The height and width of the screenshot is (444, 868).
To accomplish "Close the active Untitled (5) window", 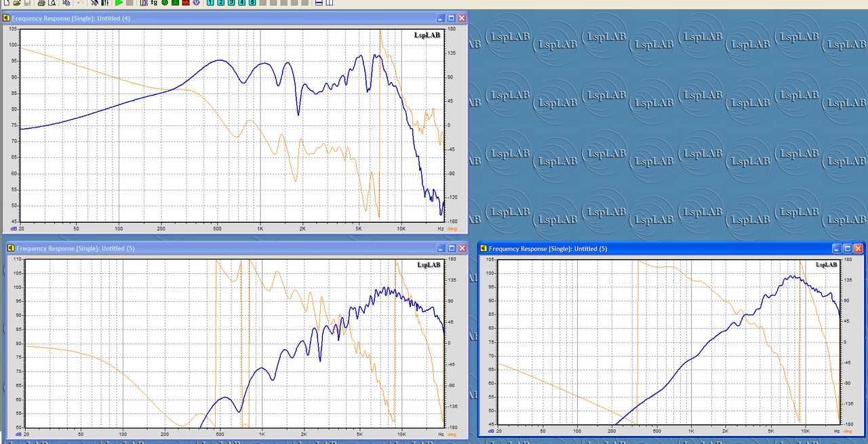I will click(858, 249).
